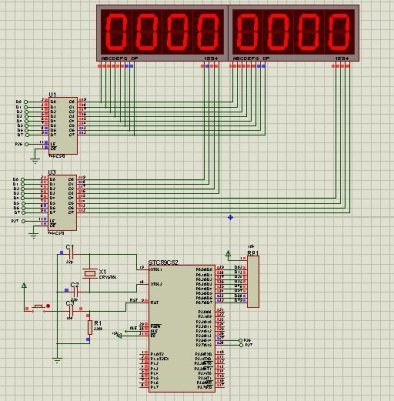Click the ground symbol under the crystal circuit
Viewport: 394px width, 401px height.
tap(57, 360)
